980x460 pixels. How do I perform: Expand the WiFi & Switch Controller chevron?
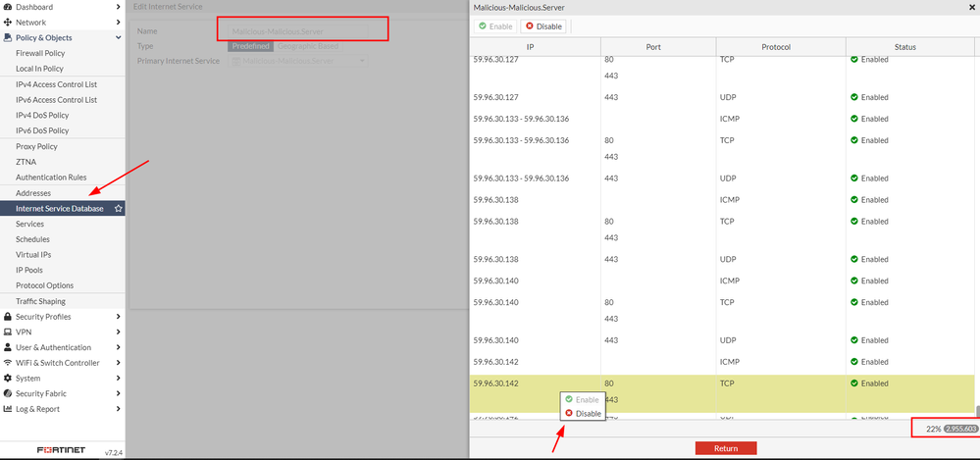[x=119, y=363]
